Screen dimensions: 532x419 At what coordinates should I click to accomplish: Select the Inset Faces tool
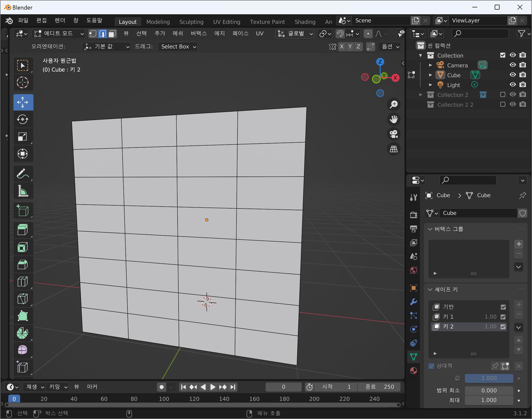coord(23,247)
